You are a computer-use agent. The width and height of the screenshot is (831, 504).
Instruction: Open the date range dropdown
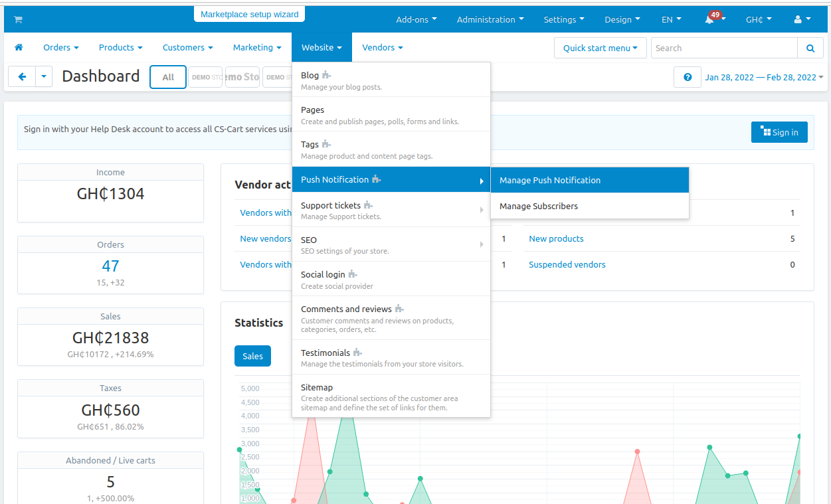[x=764, y=77]
